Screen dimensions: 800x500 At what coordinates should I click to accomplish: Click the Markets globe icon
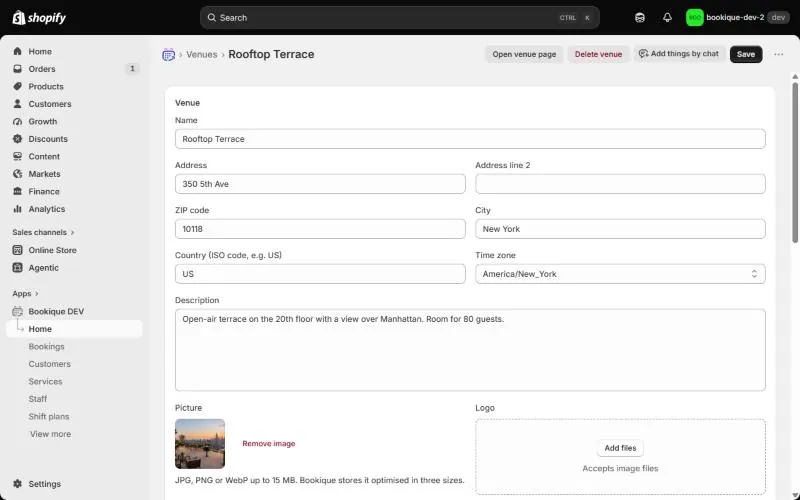coord(18,174)
